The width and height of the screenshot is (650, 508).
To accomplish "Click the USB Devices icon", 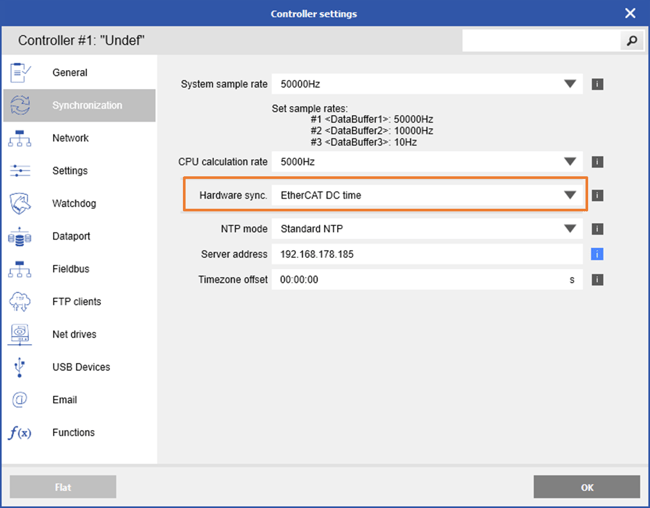I will [x=20, y=367].
